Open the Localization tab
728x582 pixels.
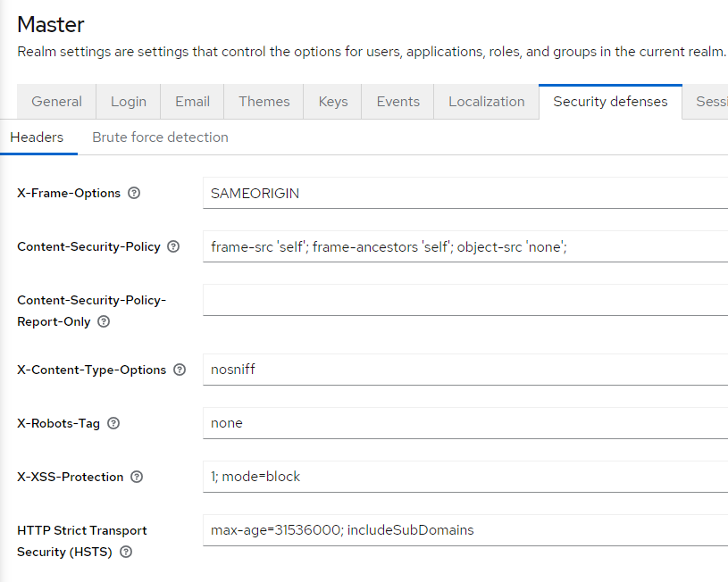pos(486,102)
